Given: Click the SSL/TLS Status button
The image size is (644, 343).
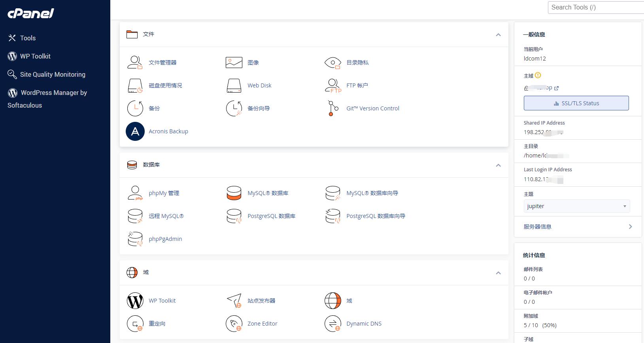Looking at the screenshot, I should click(576, 103).
